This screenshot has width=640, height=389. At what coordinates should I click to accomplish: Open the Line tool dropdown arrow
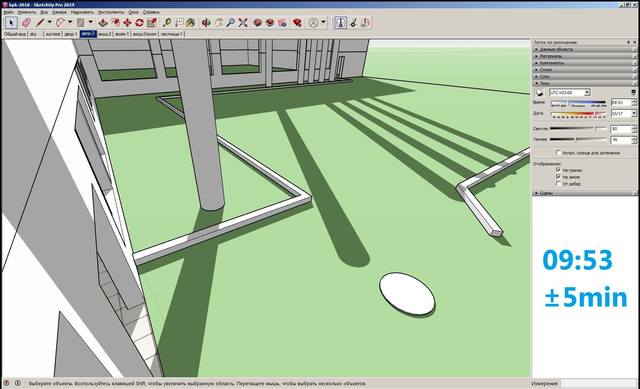[50, 22]
